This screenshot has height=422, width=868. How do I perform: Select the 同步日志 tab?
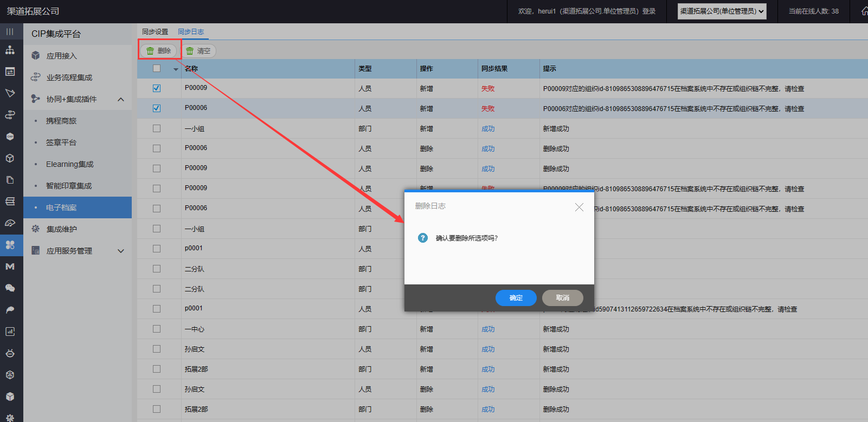click(x=191, y=32)
